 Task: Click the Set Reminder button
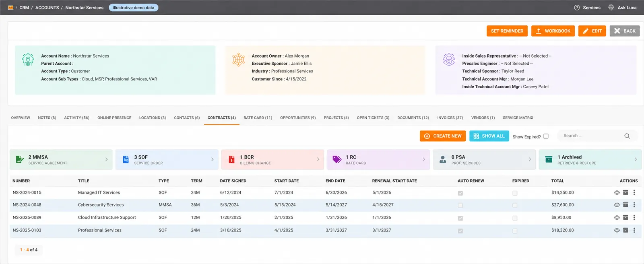point(507,31)
